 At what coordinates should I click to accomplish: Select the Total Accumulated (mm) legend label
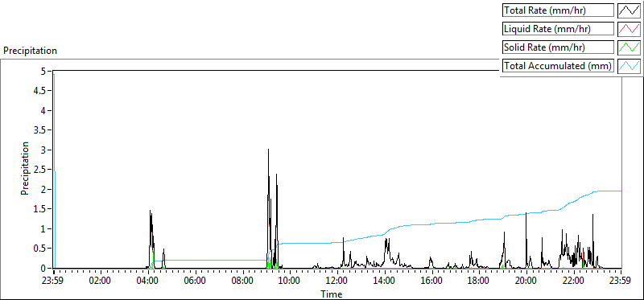(x=558, y=65)
